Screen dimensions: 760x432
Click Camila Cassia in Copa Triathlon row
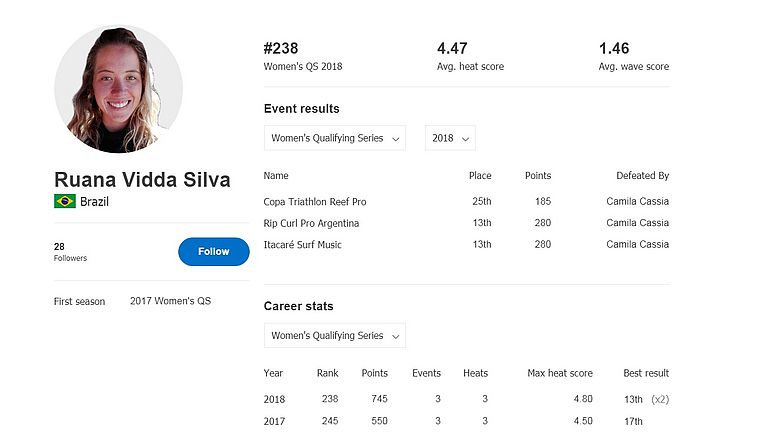(x=637, y=201)
